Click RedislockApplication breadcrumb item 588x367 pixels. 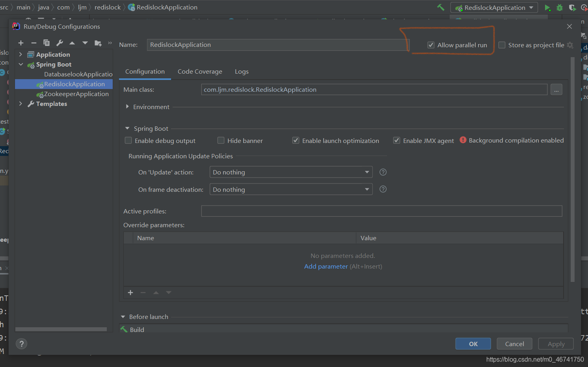pos(163,7)
